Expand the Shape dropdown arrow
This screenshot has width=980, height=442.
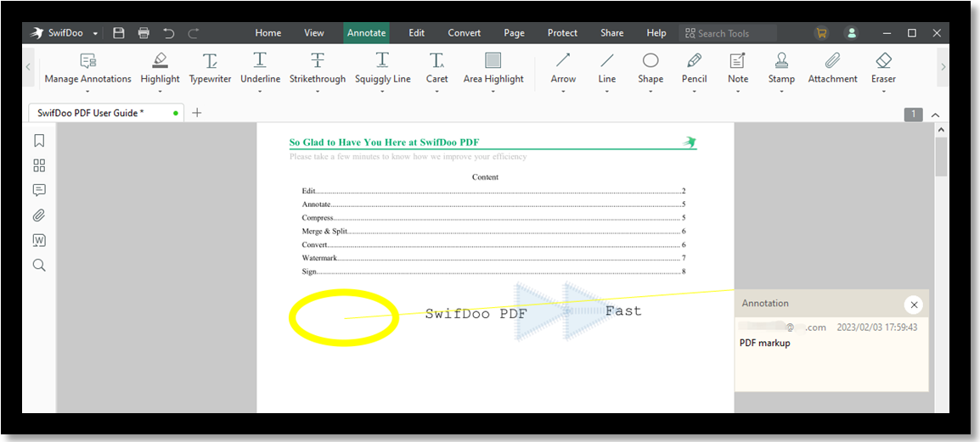tap(651, 91)
